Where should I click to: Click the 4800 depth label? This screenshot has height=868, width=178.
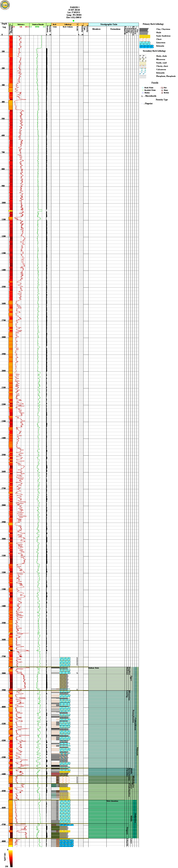3,841
